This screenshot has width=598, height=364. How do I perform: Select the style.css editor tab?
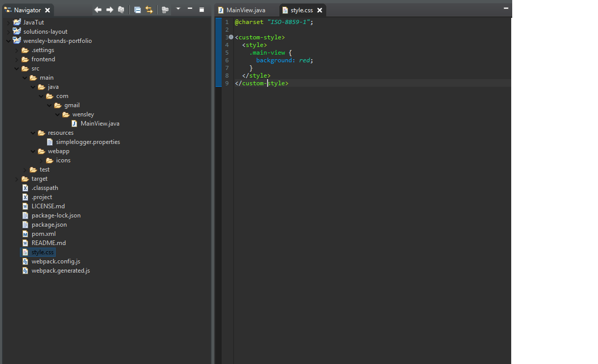(x=301, y=10)
